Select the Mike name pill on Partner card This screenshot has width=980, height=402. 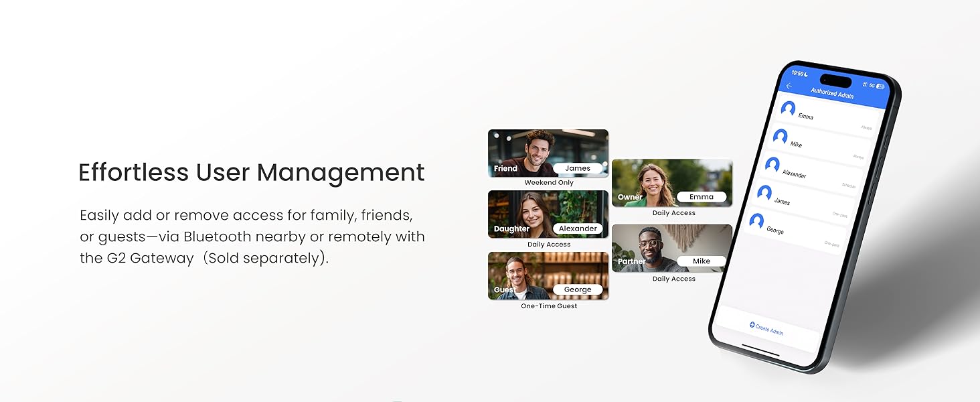pyautogui.click(x=702, y=261)
